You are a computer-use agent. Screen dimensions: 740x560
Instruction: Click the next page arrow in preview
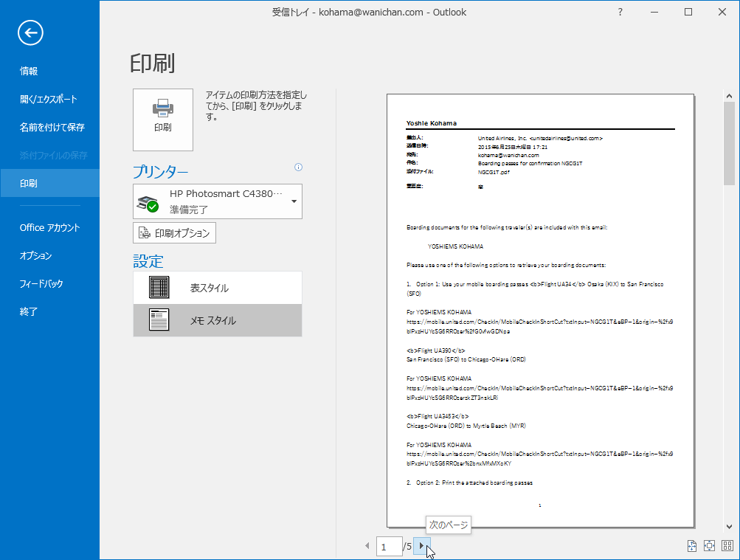[x=421, y=546]
